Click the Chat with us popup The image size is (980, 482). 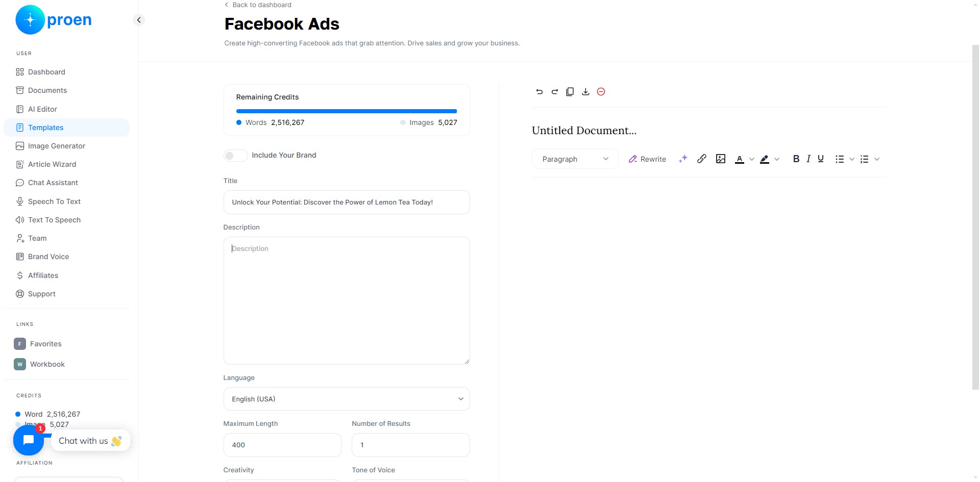(x=90, y=441)
